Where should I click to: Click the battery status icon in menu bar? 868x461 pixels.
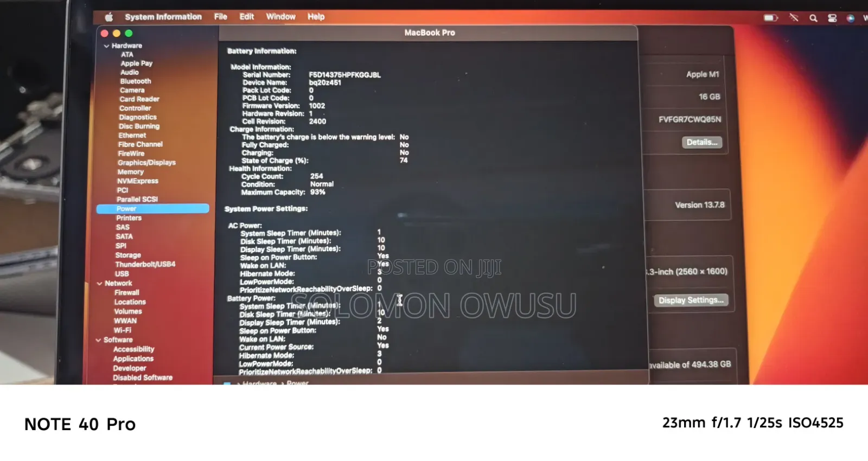[771, 18]
